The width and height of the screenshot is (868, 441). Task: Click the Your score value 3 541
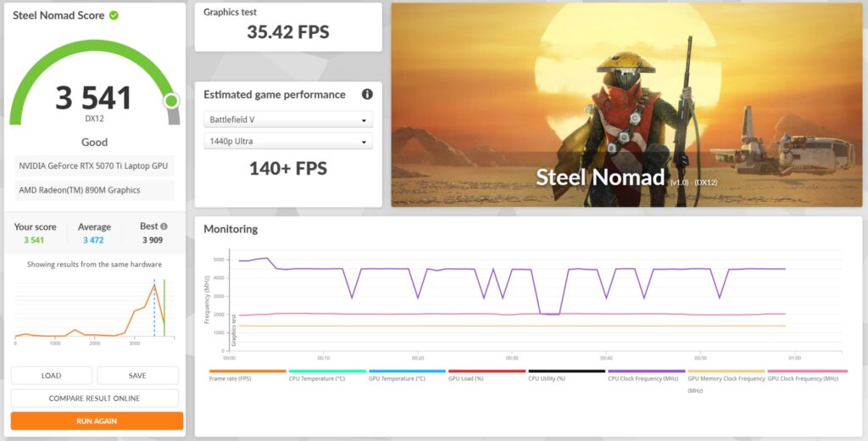34,241
